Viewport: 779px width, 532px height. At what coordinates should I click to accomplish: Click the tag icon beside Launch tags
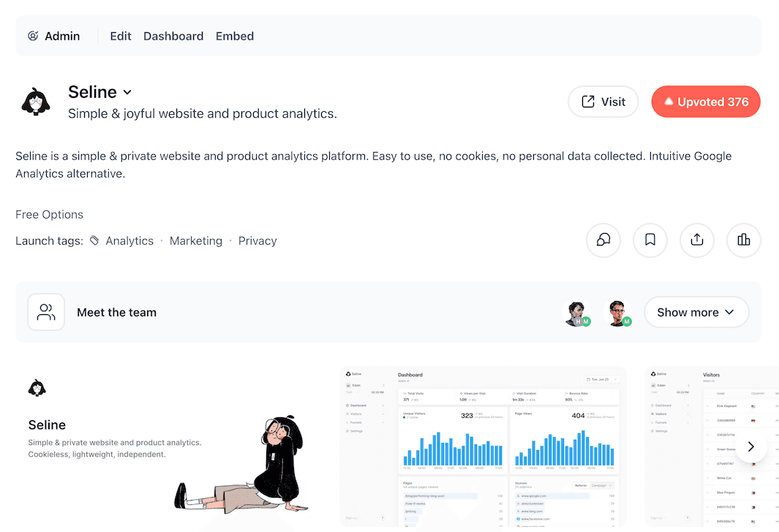pyautogui.click(x=94, y=240)
